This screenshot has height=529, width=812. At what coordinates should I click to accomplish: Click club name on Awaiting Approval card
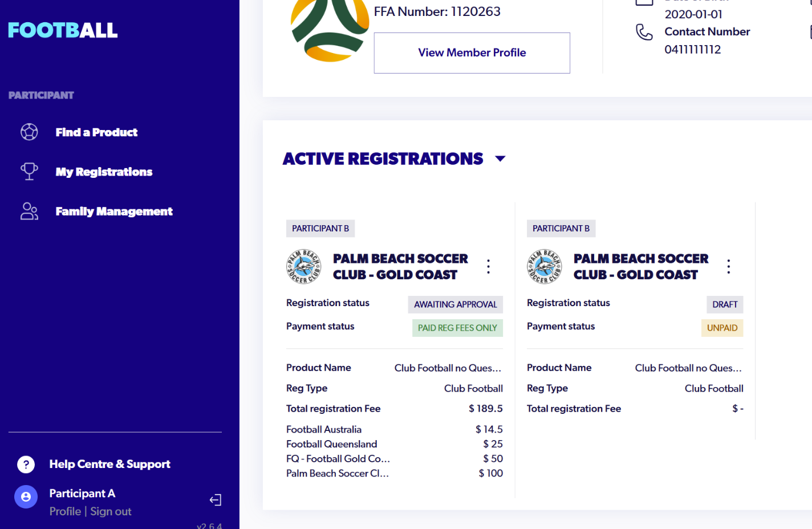[400, 267]
